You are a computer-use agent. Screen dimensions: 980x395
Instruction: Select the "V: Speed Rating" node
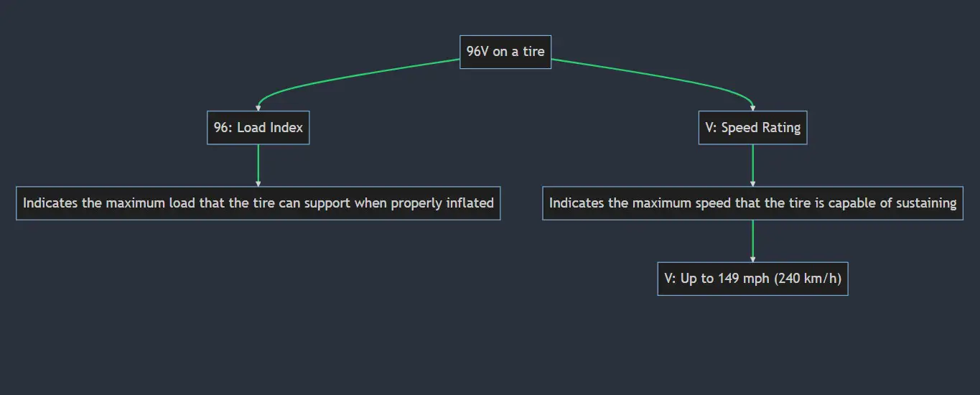(752, 128)
